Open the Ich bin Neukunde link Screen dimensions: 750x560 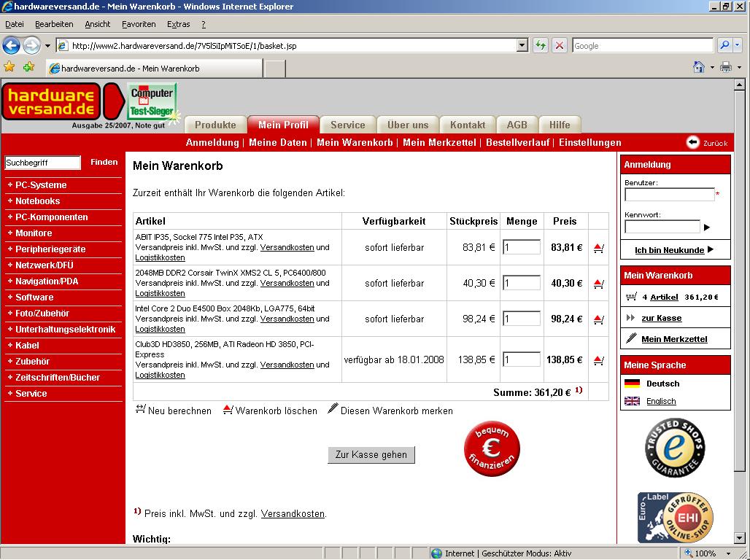670,250
